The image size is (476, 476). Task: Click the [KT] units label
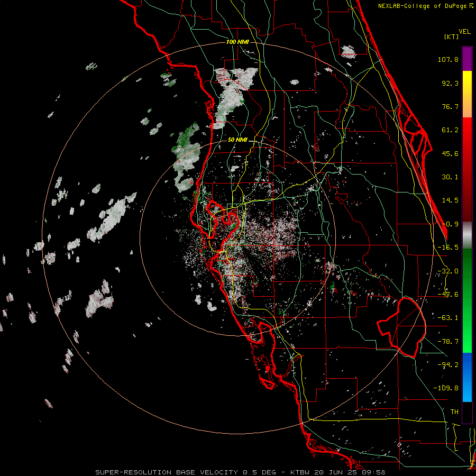[x=452, y=36]
